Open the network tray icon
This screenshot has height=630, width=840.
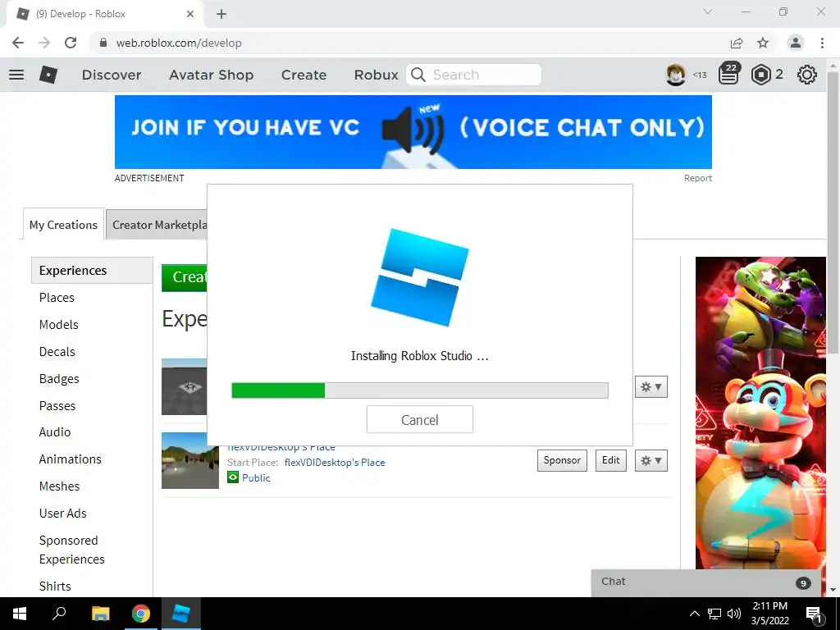coord(714,614)
